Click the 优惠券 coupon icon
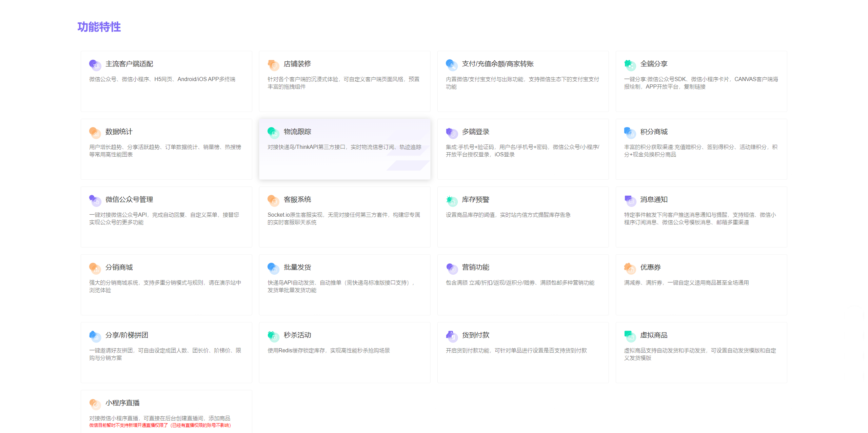Screen dimensions: 868x433 630,268
